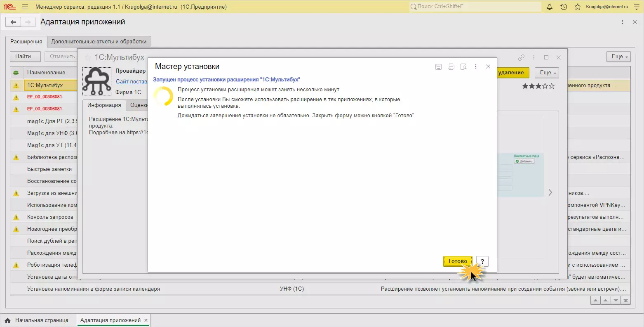This screenshot has height=327, width=644.
Task: Open the Сайт постав link
Action: pyautogui.click(x=131, y=82)
